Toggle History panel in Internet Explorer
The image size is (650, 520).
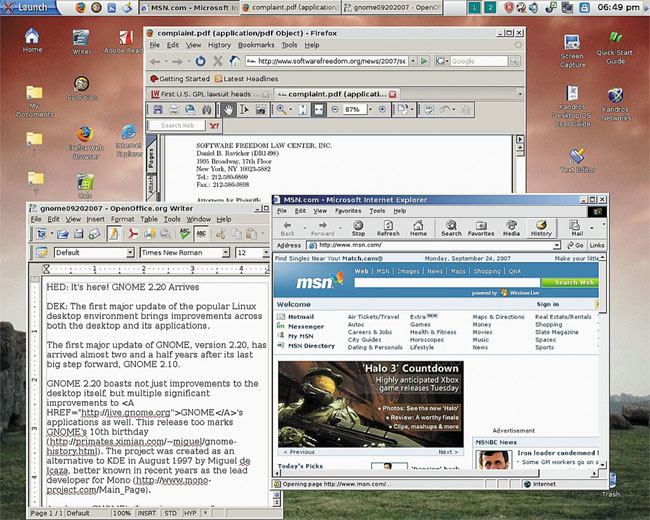coord(541,228)
